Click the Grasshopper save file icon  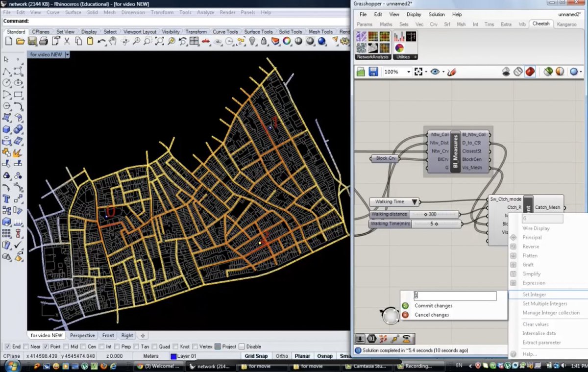[373, 72]
